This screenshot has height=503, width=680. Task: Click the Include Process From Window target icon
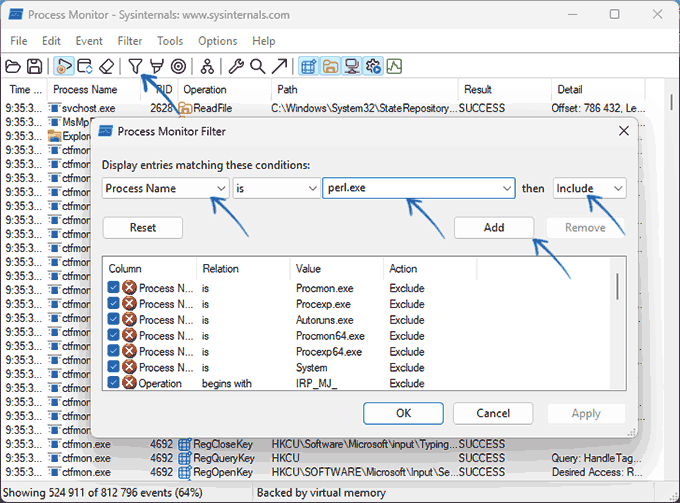178,66
